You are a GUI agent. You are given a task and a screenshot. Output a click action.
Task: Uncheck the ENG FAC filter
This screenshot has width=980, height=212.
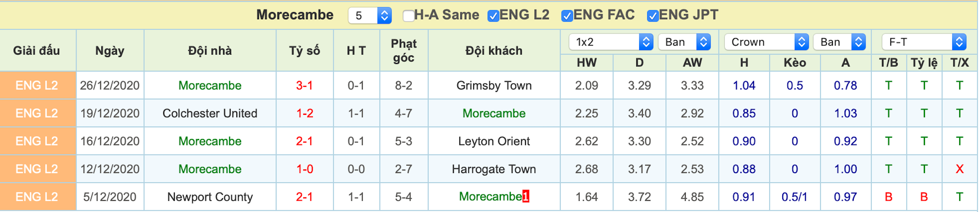(x=567, y=16)
